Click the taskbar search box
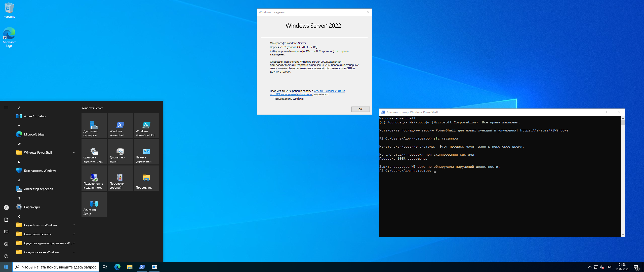644x272 pixels. coord(55,267)
